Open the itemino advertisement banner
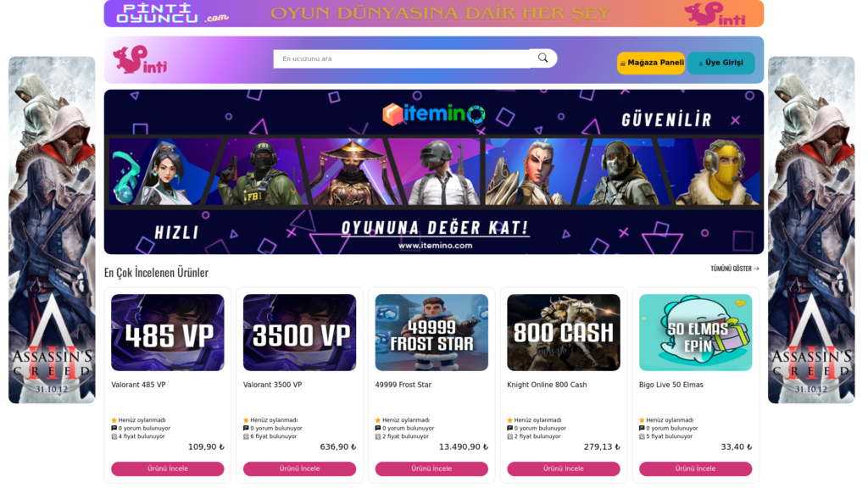 coord(434,172)
